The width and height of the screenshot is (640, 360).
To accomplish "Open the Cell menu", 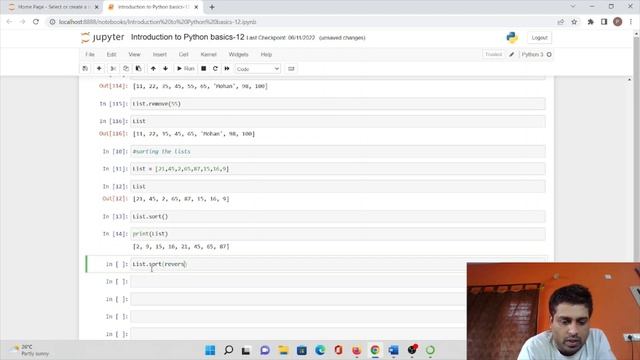I will coord(184,54).
